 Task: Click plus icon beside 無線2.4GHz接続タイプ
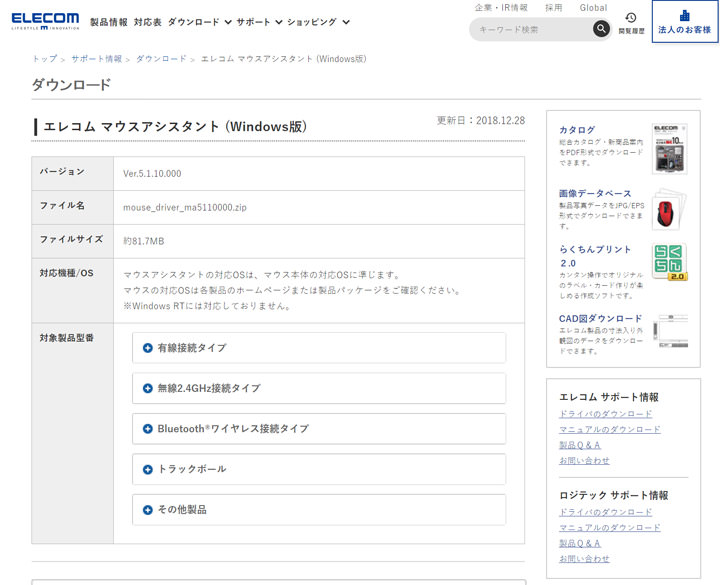pos(147,388)
